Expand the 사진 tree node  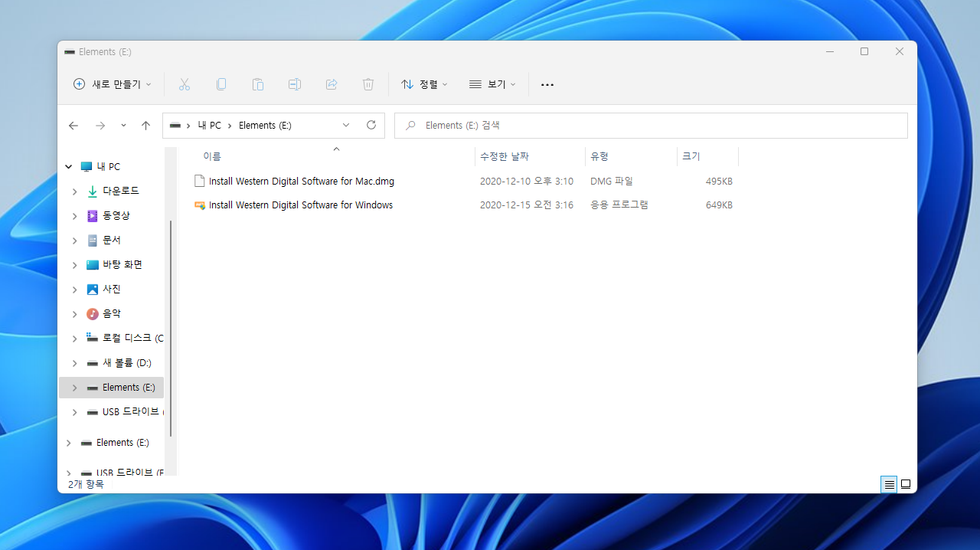pyautogui.click(x=74, y=290)
